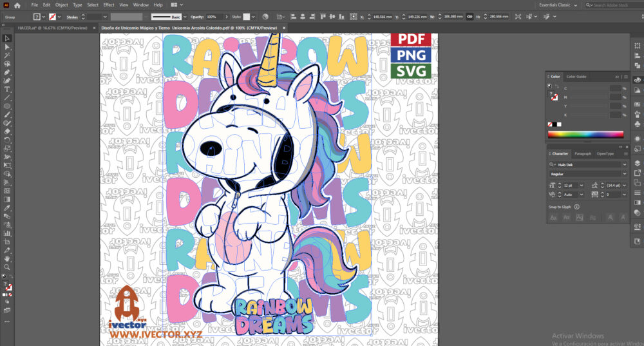Open the Halo Dek font family dropdown

624,164
